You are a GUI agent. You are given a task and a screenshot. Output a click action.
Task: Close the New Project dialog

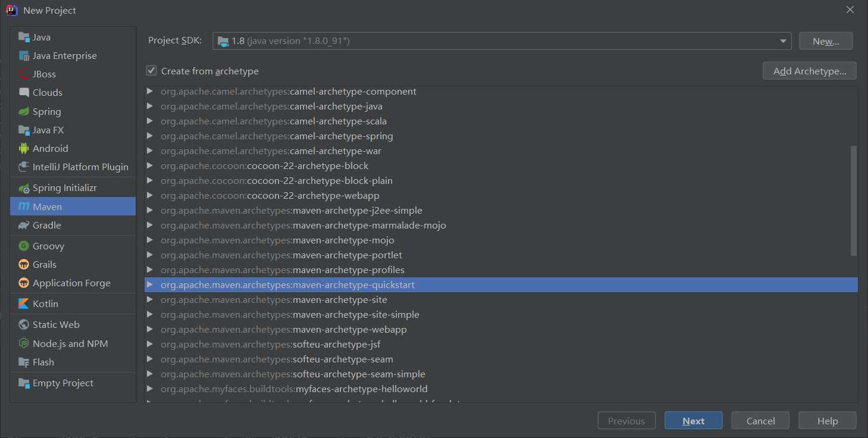pos(850,10)
